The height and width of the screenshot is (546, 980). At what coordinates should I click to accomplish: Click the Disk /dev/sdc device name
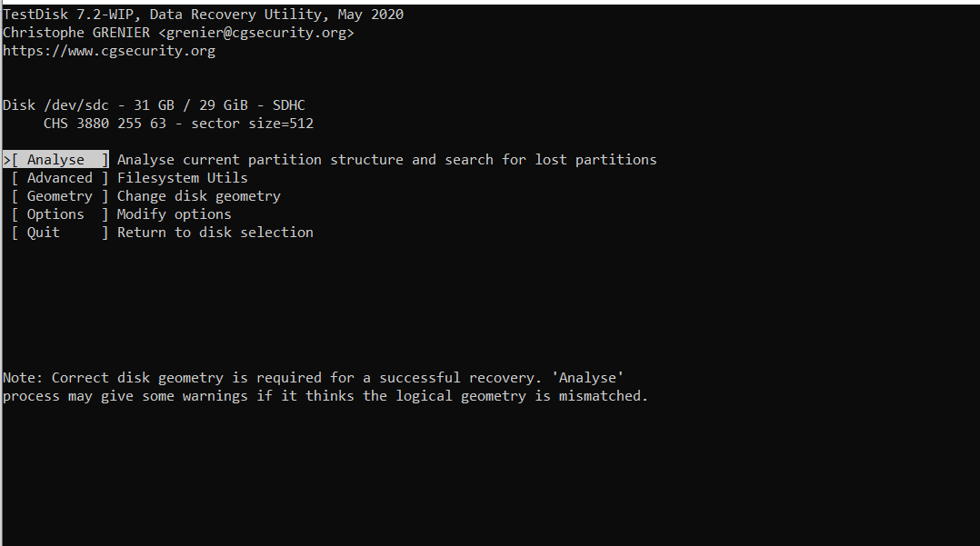pos(55,105)
